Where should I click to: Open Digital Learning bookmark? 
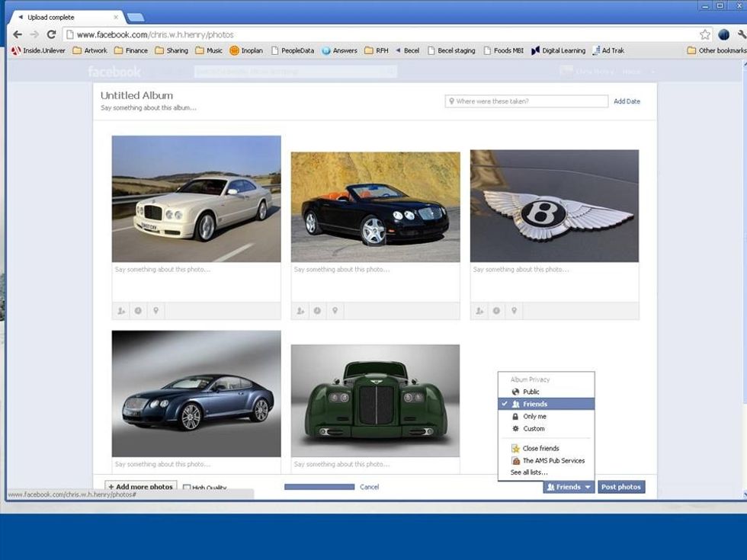tap(558, 50)
